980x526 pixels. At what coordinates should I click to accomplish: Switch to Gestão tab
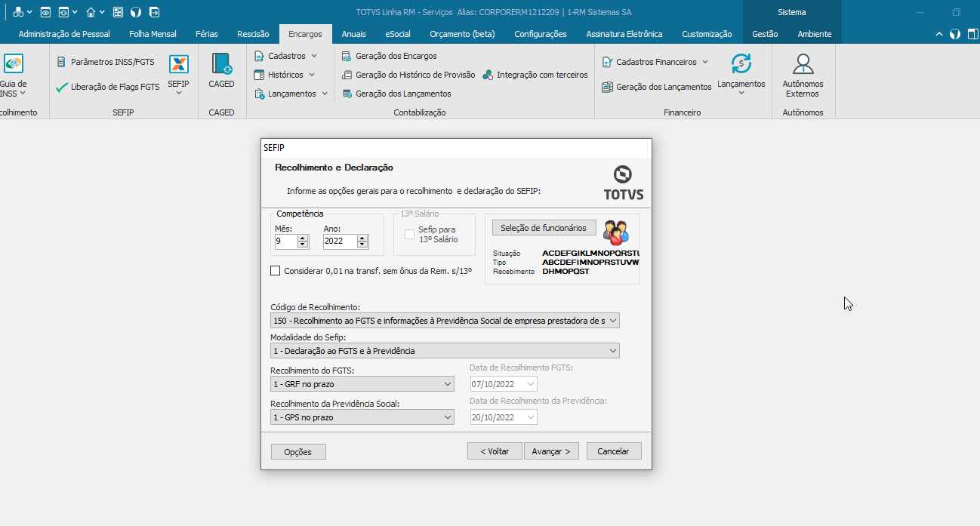[x=765, y=34]
